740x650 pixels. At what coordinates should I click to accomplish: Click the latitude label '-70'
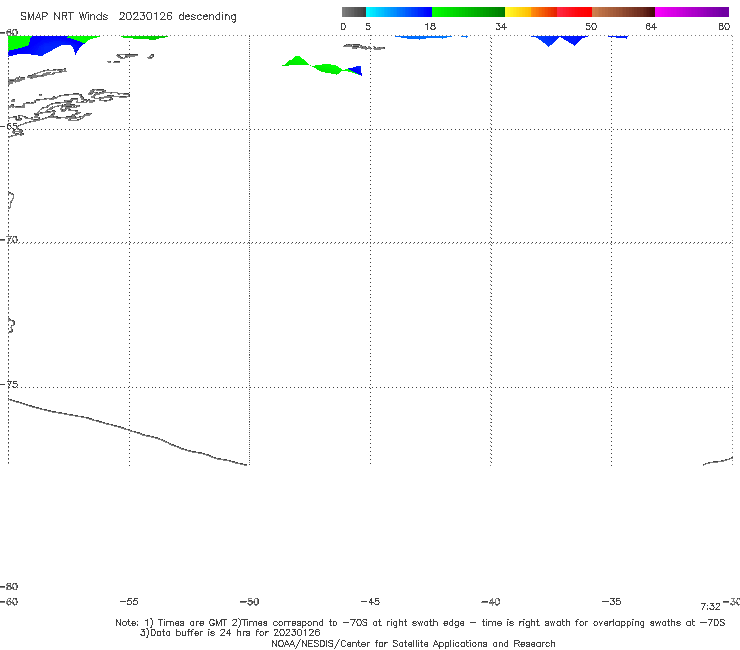click(9, 240)
